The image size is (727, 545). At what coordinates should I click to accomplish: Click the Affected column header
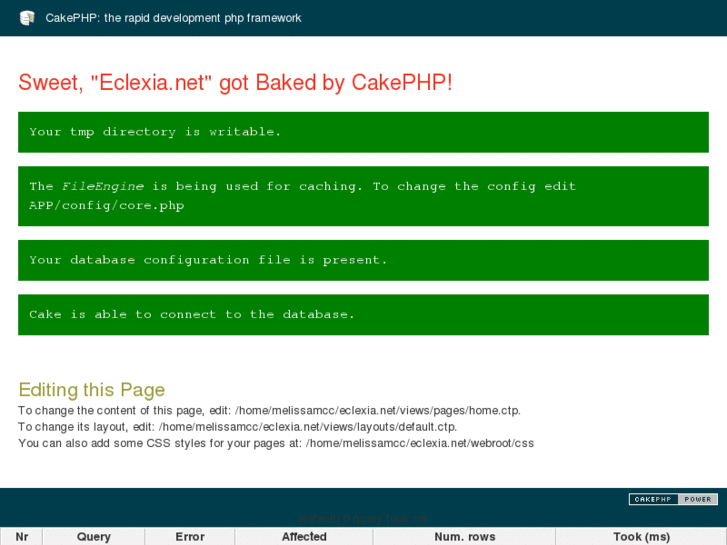click(x=304, y=537)
